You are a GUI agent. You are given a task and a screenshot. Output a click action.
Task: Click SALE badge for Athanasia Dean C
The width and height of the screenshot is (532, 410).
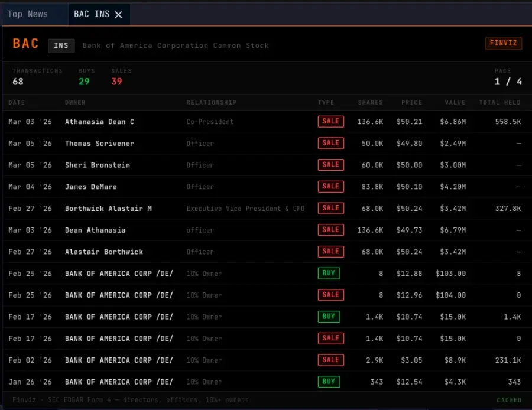[x=330, y=121]
